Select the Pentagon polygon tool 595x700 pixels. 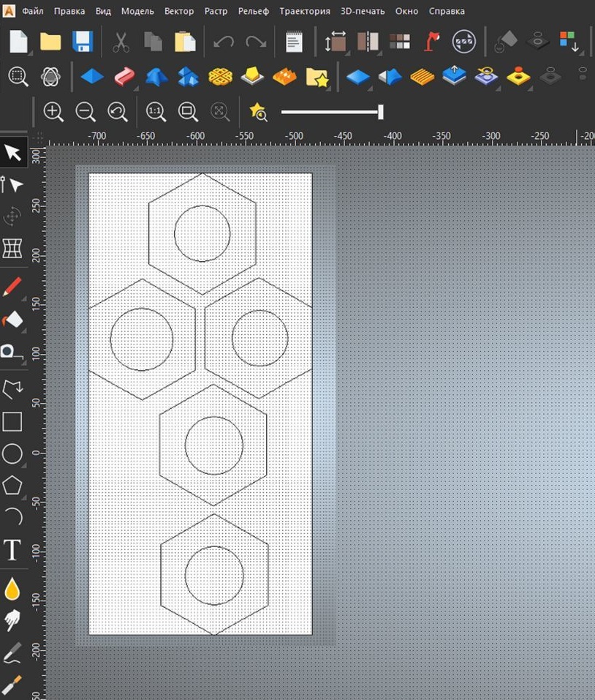click(x=12, y=485)
